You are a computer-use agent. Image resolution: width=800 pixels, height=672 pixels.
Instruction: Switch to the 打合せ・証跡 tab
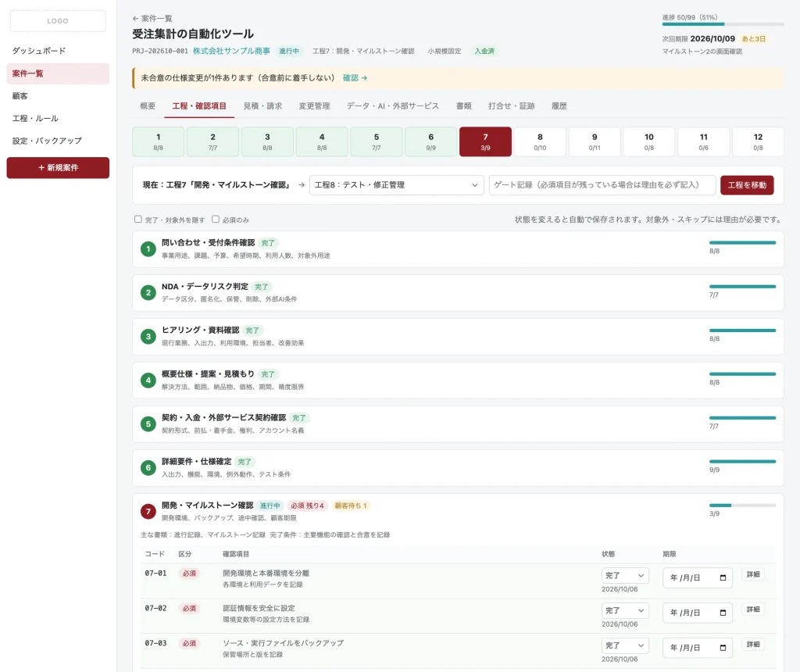(x=511, y=106)
